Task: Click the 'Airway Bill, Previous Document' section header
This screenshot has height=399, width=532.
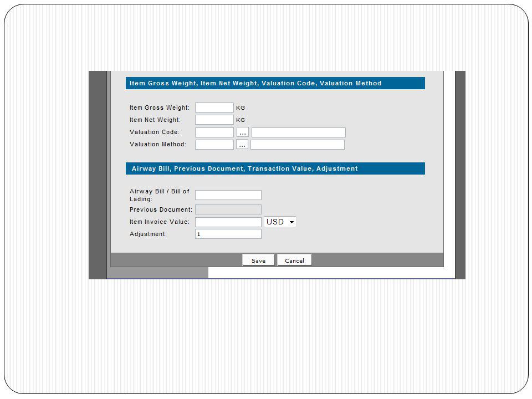Action: 275,168
